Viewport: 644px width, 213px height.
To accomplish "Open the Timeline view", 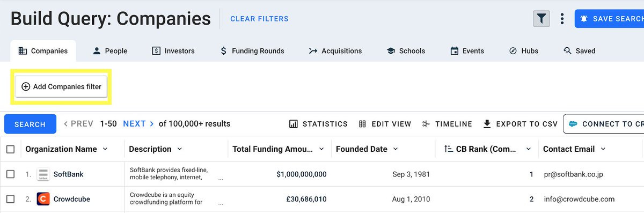I will 447,124.
